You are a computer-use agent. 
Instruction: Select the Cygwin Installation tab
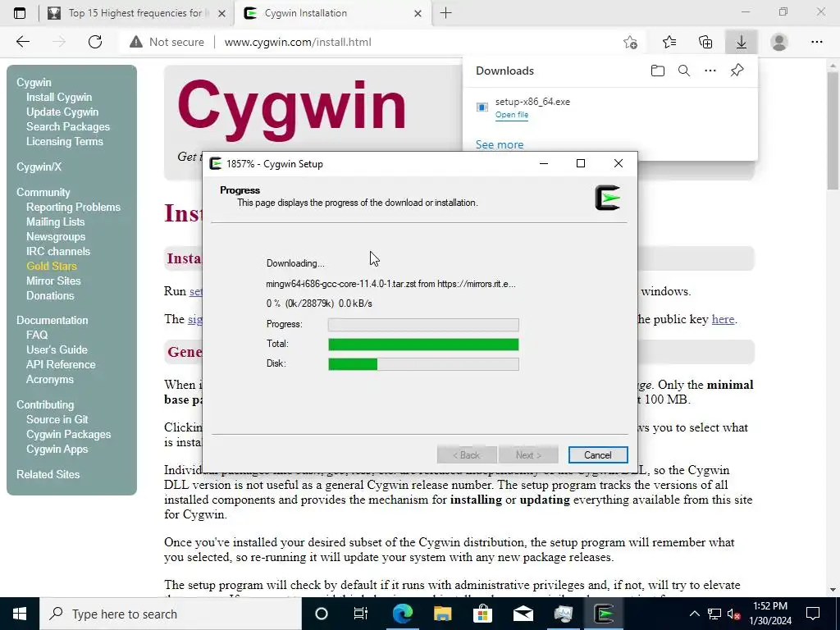pyautogui.click(x=332, y=13)
